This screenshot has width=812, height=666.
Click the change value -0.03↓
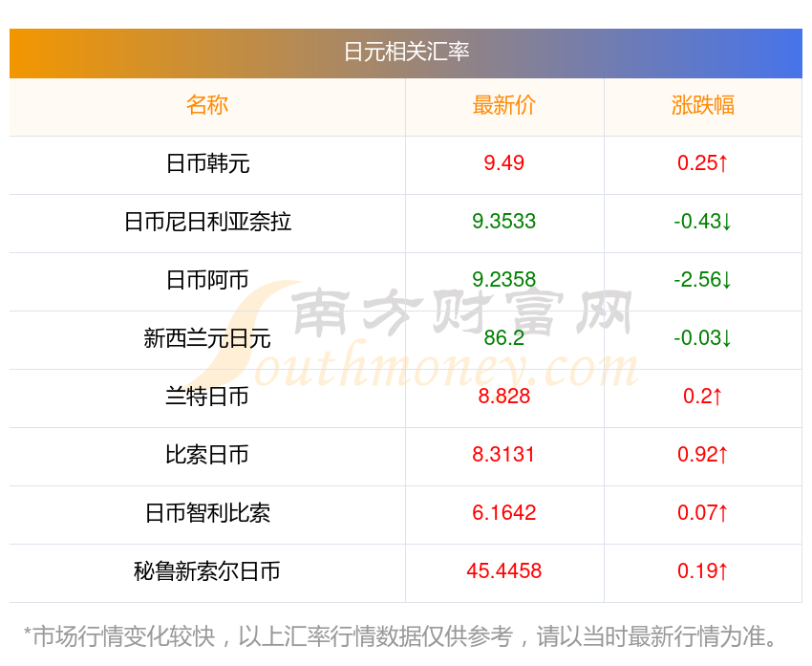tap(703, 337)
